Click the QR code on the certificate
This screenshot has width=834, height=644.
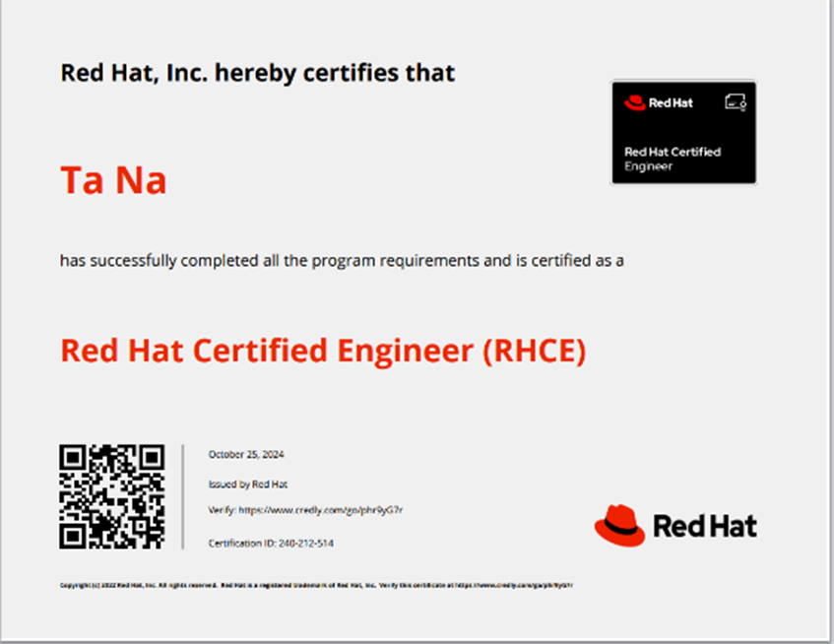pos(111,496)
